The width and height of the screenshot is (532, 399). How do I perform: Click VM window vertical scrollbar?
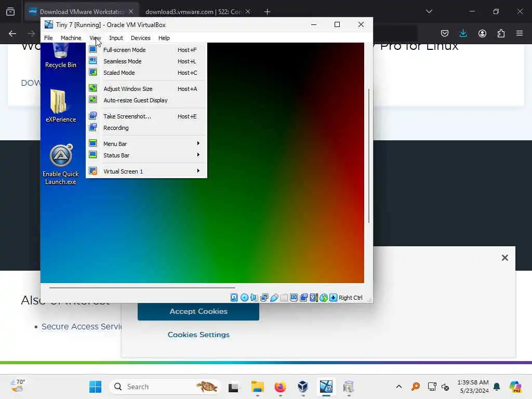coord(369,155)
